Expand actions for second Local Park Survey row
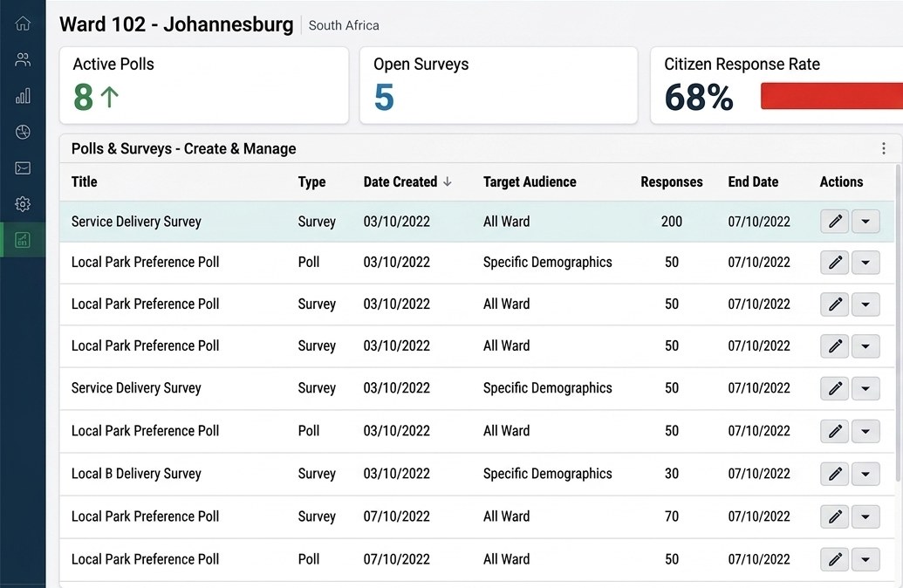The height and width of the screenshot is (588, 903). click(865, 346)
